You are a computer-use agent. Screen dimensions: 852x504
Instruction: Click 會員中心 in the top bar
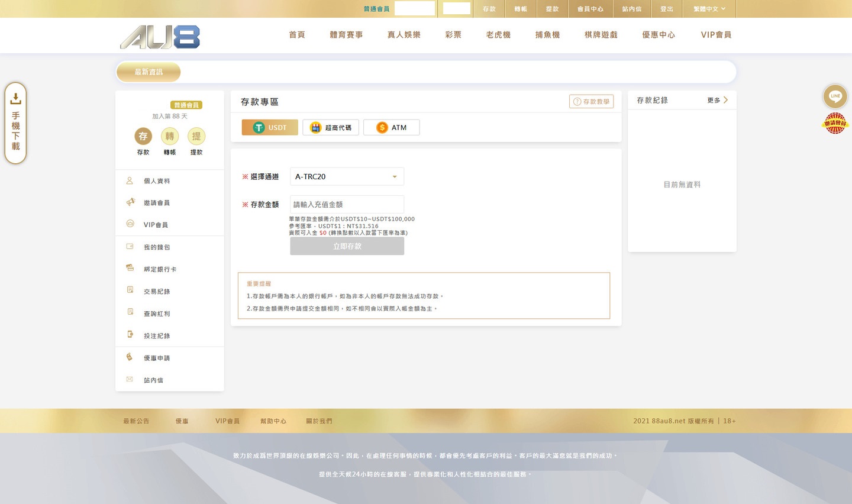pyautogui.click(x=590, y=9)
